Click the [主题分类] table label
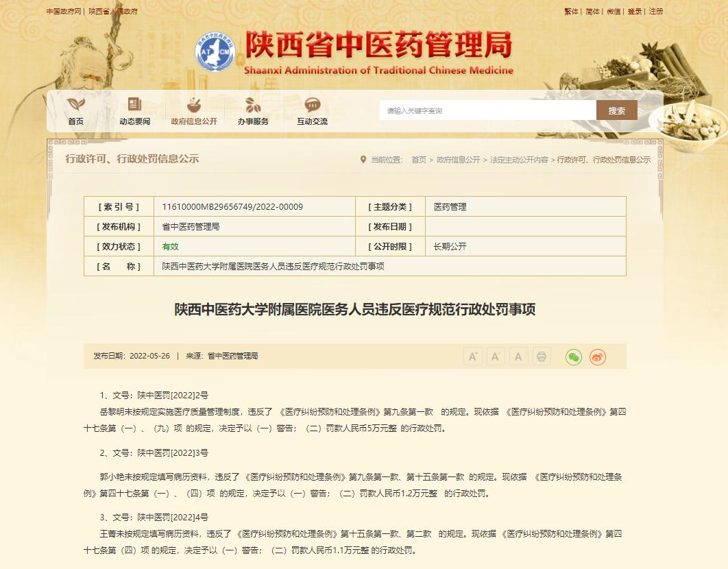 pyautogui.click(x=390, y=207)
